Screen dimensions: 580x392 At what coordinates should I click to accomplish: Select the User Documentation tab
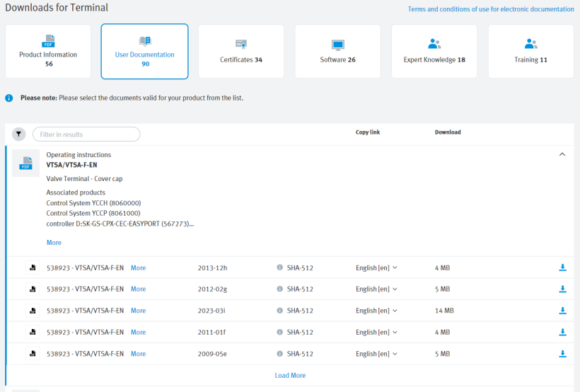[x=144, y=52]
